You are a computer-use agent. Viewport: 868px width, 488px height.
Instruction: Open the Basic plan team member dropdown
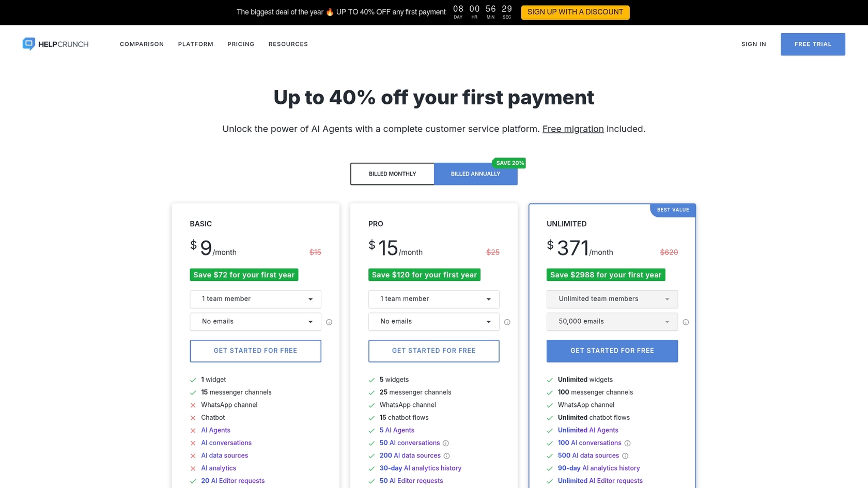click(x=255, y=298)
